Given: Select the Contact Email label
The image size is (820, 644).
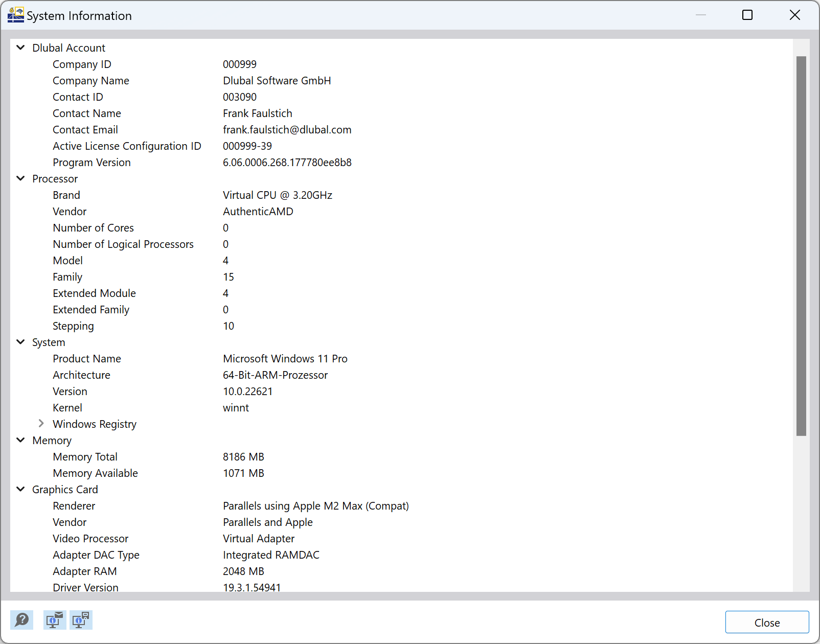Looking at the screenshot, I should click(85, 129).
